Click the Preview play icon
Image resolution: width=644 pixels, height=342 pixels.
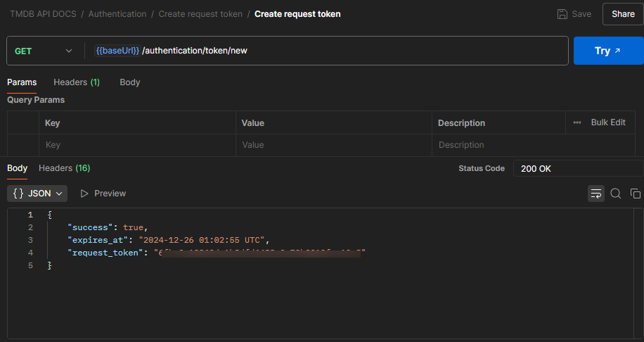pos(84,194)
